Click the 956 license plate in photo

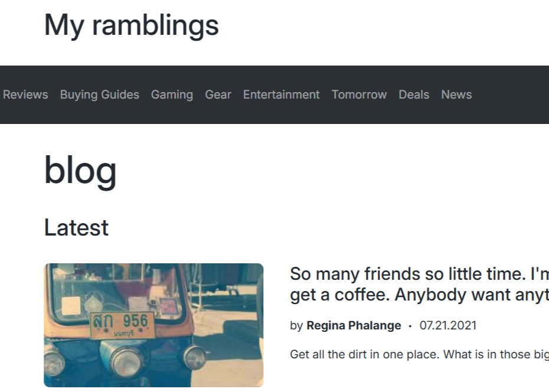(x=122, y=325)
